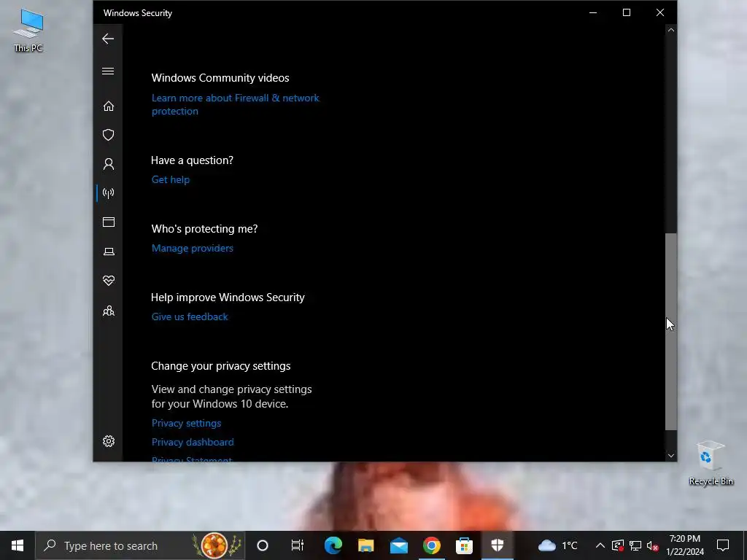Open Cortana circle icon on taskbar
This screenshot has height=560, width=747.
[263, 545]
